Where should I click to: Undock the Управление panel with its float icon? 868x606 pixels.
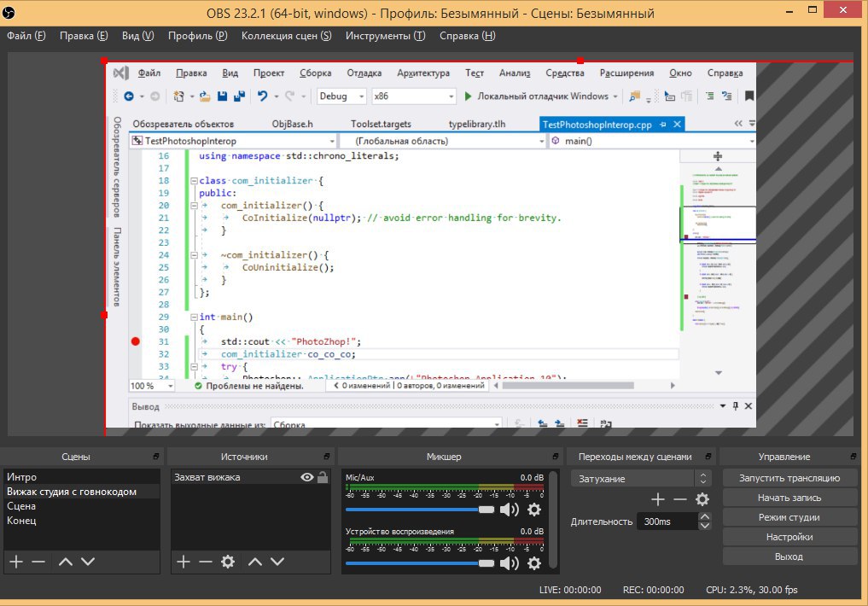pos(853,457)
